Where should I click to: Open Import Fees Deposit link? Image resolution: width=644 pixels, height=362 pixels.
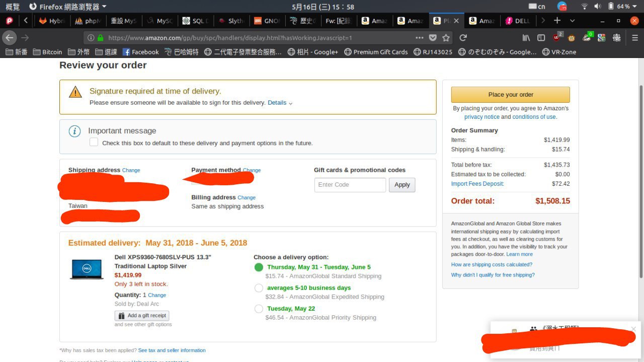(477, 184)
